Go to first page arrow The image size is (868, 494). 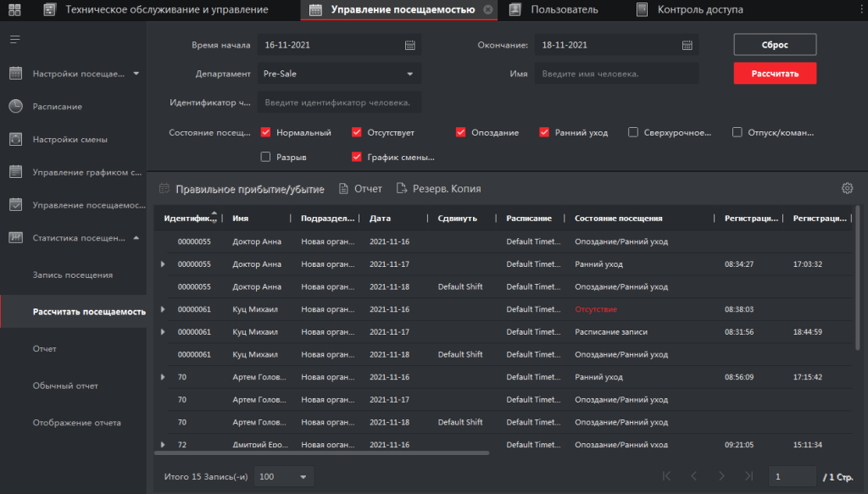666,475
